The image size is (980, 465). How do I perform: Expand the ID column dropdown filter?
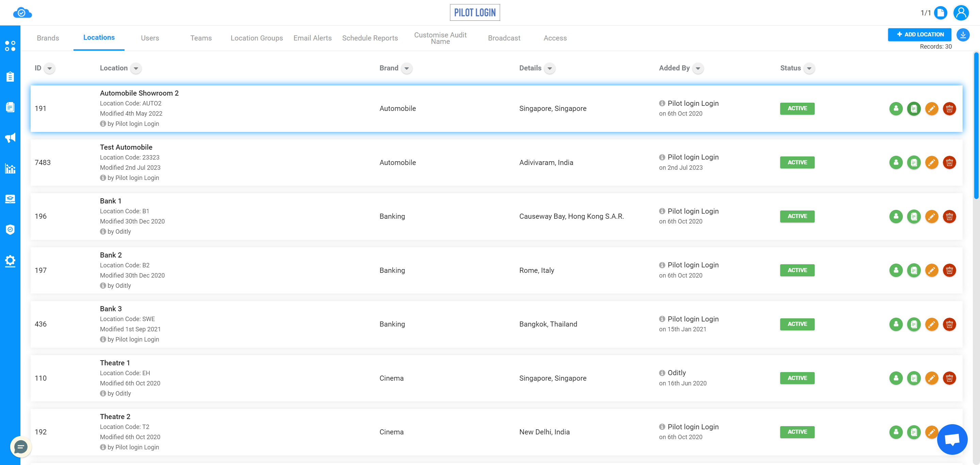pyautogui.click(x=49, y=68)
